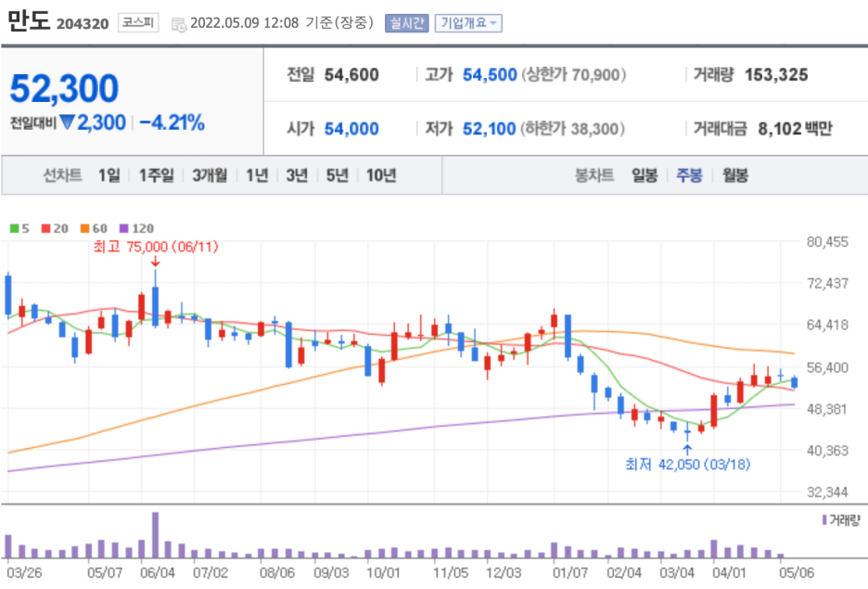Click the purple 거래량 volume legend marker
The image size is (868, 589).
[824, 520]
